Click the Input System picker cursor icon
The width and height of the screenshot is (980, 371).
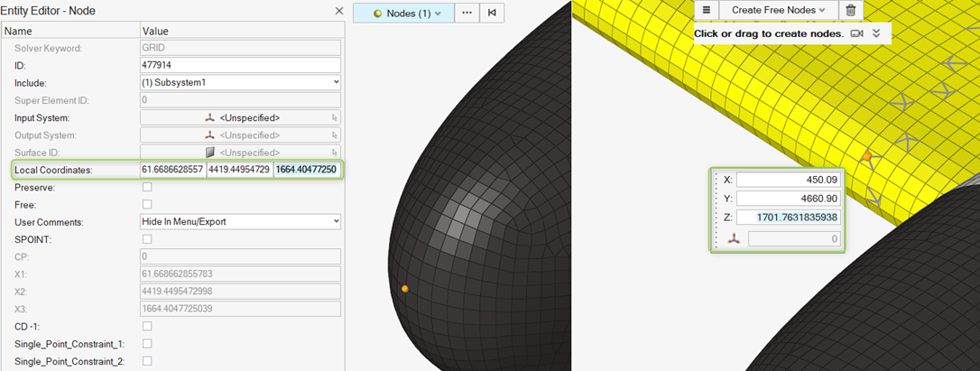click(x=334, y=118)
